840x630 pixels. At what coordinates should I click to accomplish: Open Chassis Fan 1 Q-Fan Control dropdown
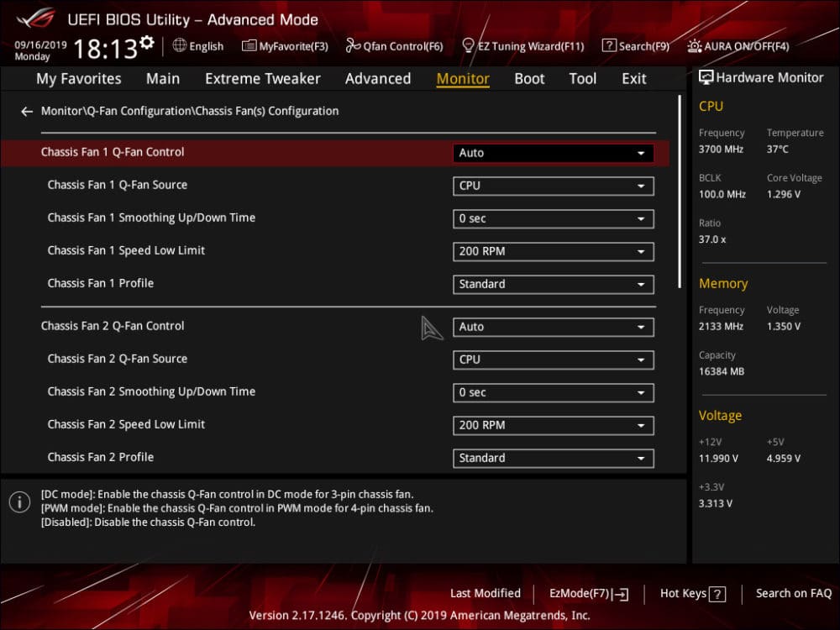pyautogui.click(x=553, y=153)
